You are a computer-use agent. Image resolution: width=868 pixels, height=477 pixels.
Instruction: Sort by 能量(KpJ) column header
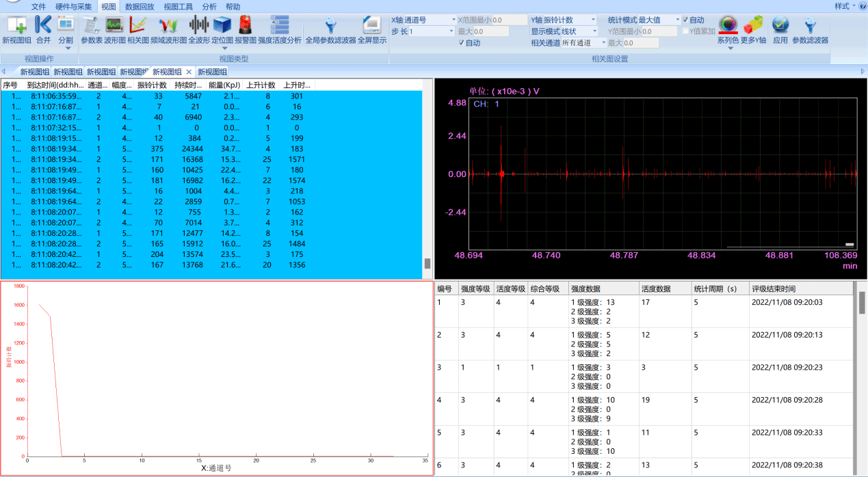[x=225, y=85]
